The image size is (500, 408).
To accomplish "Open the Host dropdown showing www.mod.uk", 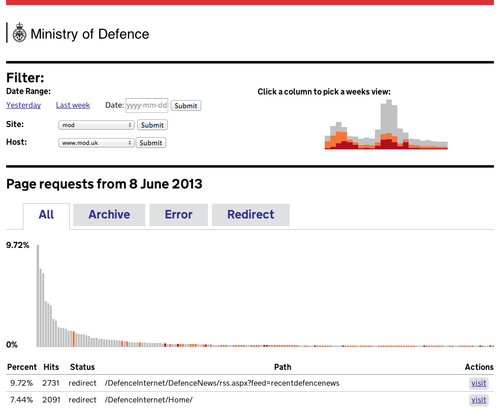I will tap(96, 143).
